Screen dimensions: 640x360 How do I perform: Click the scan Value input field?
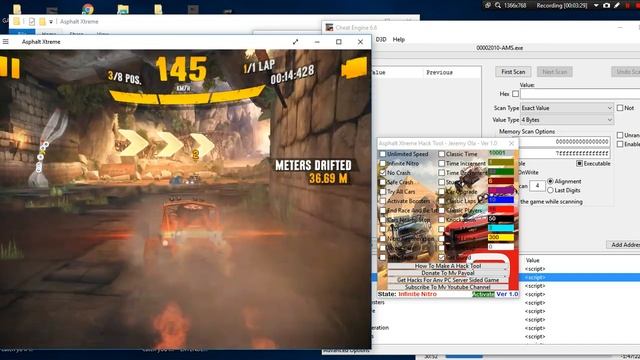pos(580,94)
